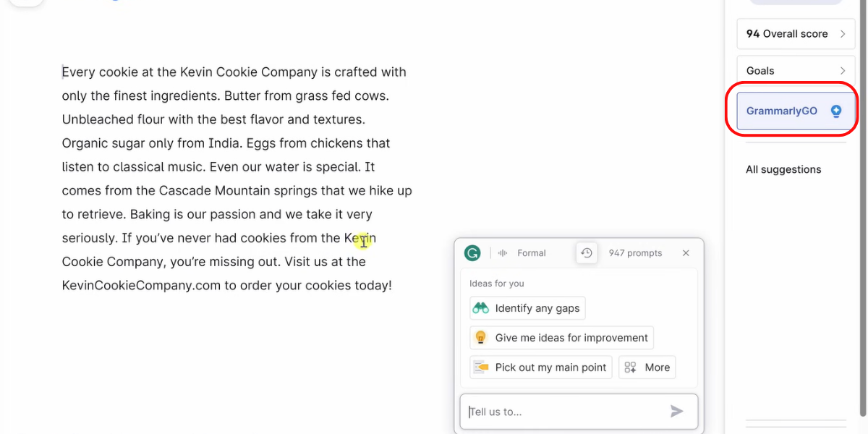
Task: Click the Formal voice setting label
Action: tap(532, 253)
